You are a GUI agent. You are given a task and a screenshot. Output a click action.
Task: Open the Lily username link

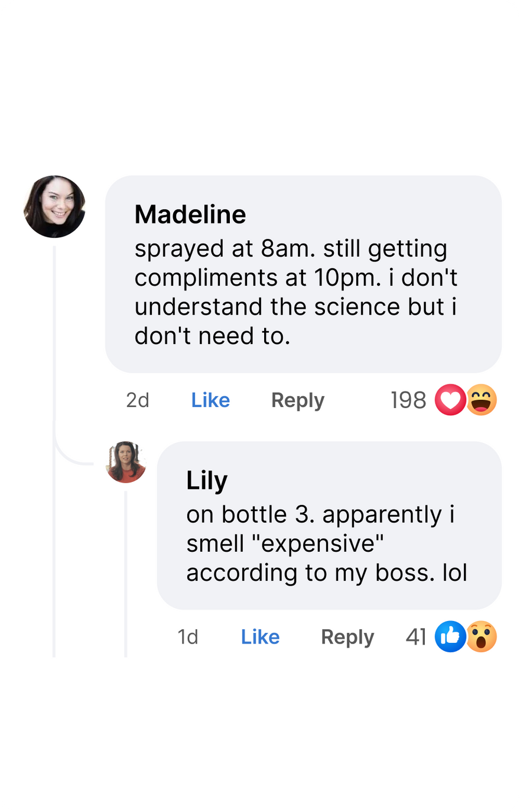tap(207, 481)
